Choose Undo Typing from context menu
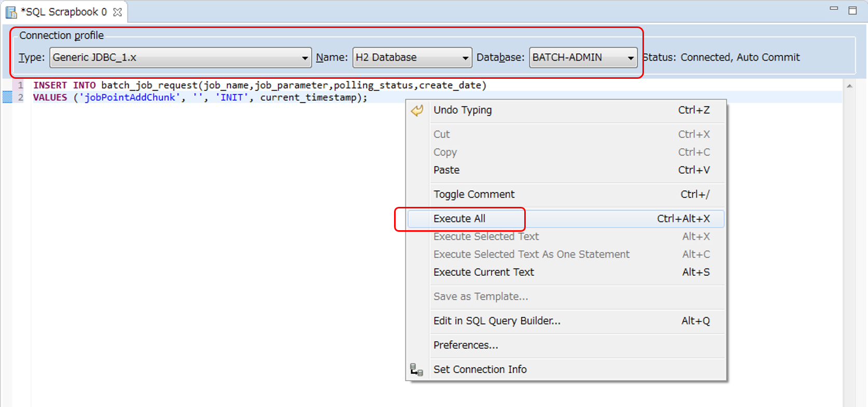868x407 pixels. tap(566, 110)
